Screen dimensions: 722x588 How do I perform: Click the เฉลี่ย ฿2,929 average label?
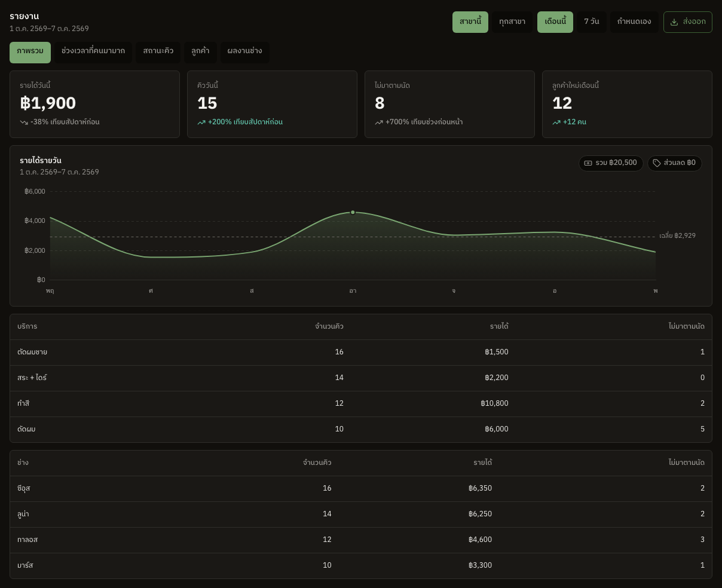pos(677,236)
